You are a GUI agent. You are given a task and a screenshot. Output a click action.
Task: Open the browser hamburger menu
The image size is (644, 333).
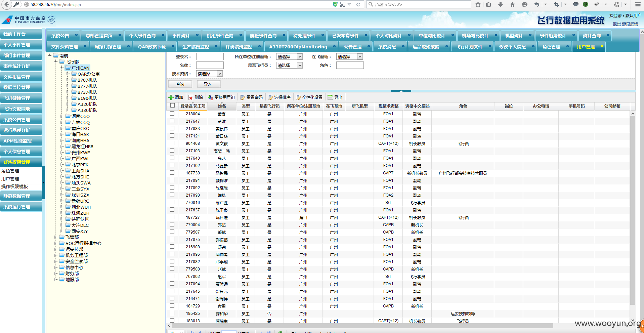pos(638,4)
